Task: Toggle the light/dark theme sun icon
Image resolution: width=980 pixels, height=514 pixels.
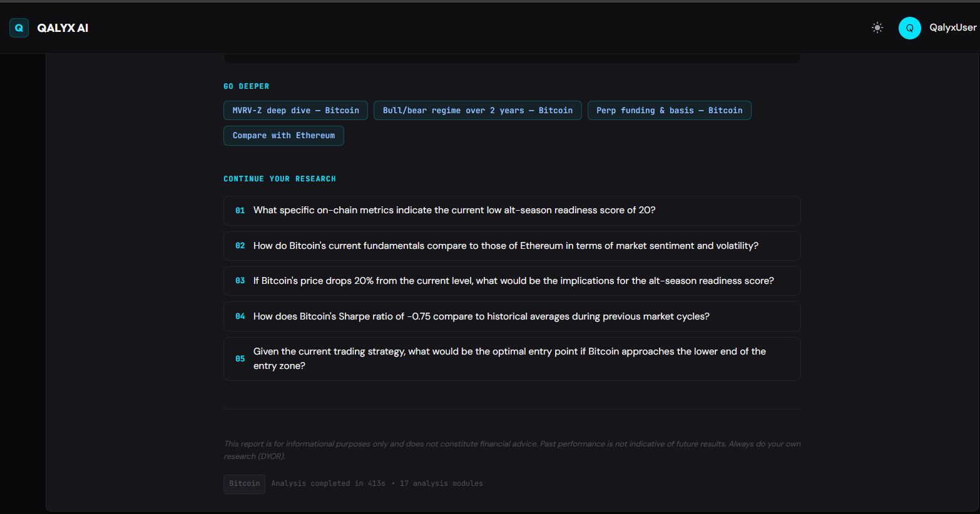Action: point(877,28)
